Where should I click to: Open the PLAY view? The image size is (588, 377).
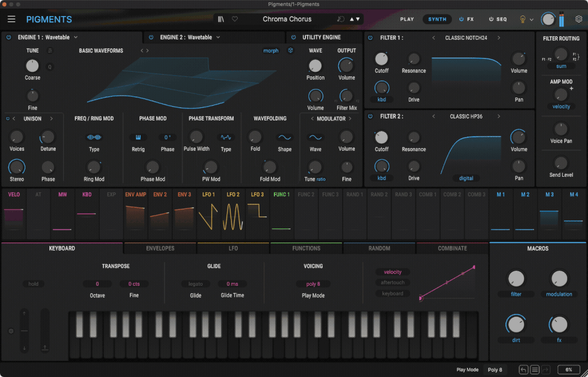(x=407, y=19)
